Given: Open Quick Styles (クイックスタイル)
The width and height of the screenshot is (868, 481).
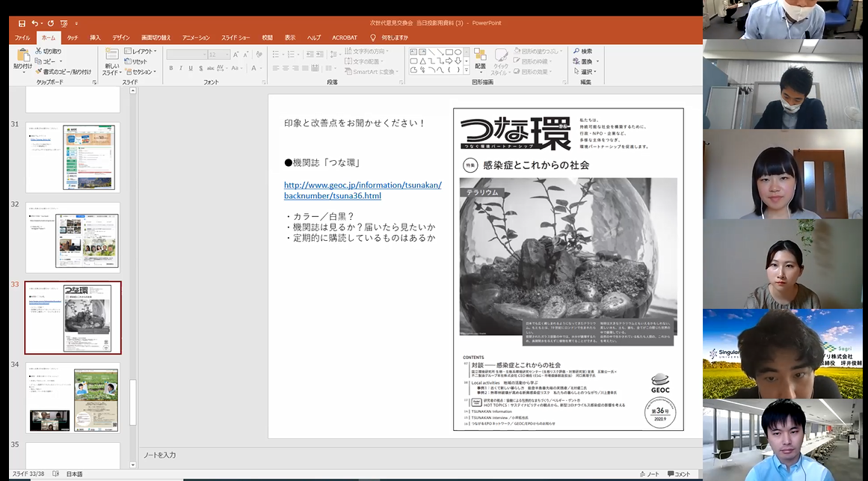Looking at the screenshot, I should 500,61.
